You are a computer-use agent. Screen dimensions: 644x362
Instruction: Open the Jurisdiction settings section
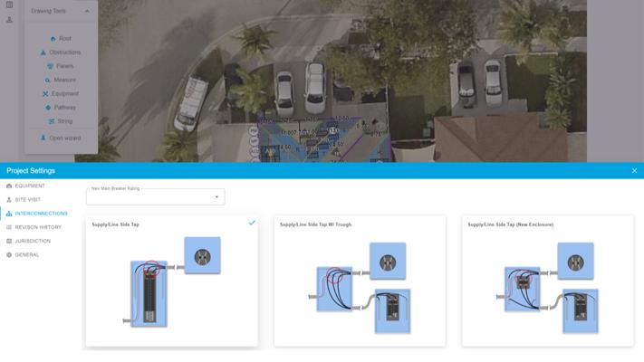click(x=33, y=241)
